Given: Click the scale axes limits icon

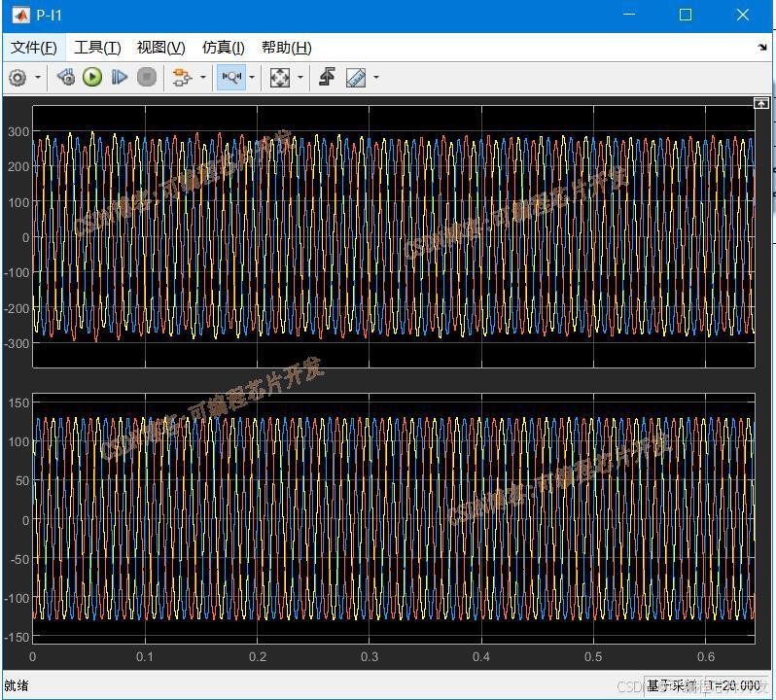Looking at the screenshot, I should click(x=279, y=78).
